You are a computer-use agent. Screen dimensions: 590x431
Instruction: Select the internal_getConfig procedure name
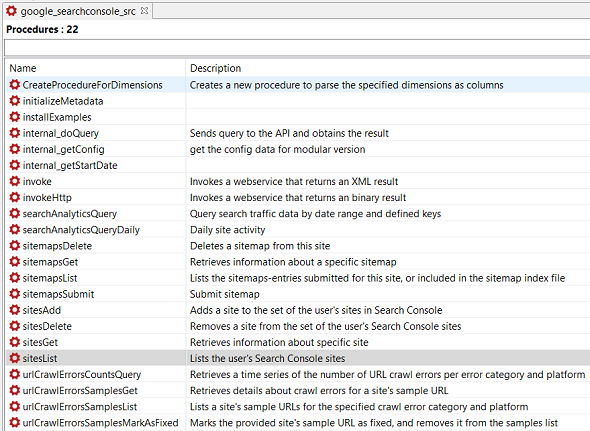click(63, 149)
